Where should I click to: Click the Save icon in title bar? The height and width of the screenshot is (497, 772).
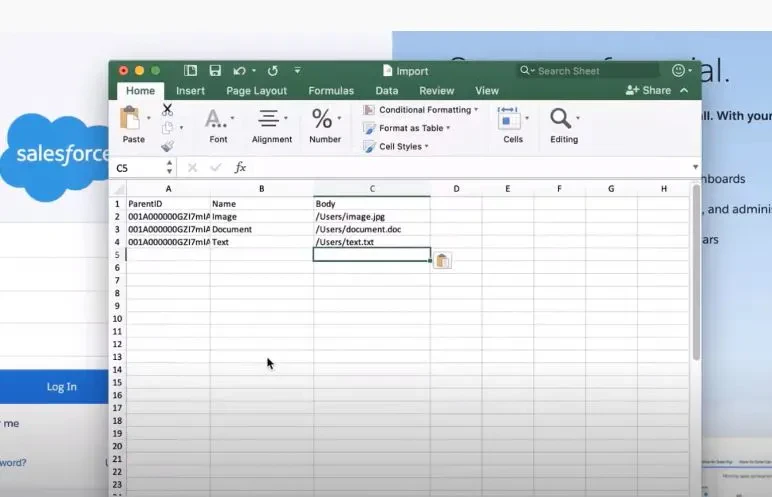215,70
